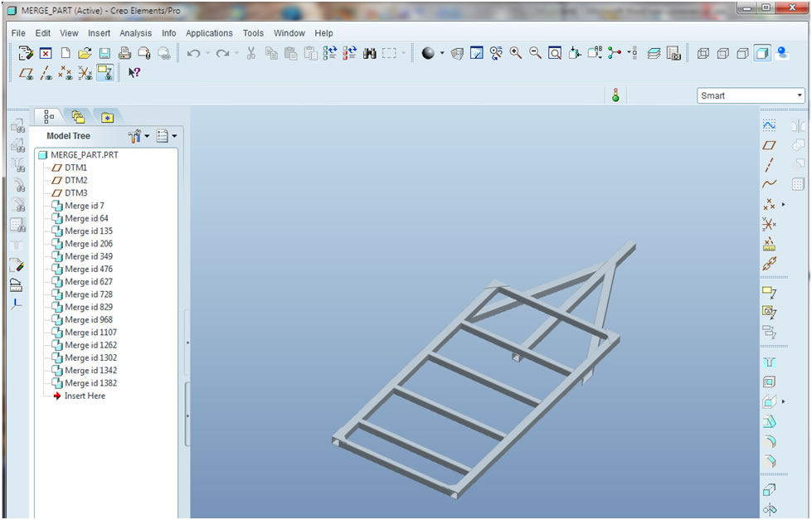
Task: Click the What's This help cursor icon
Action: tap(134, 73)
